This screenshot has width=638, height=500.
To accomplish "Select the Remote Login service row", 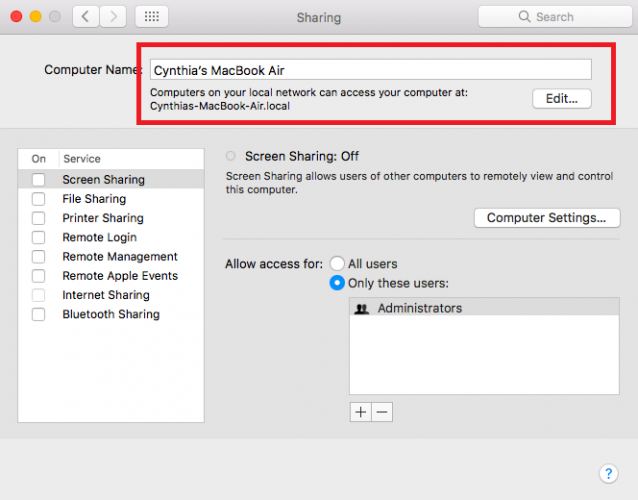I will (x=111, y=237).
